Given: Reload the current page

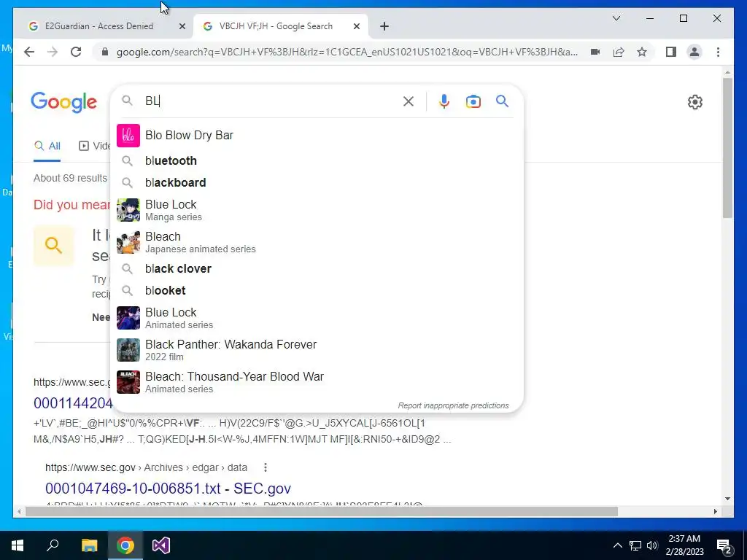Looking at the screenshot, I should [x=76, y=52].
